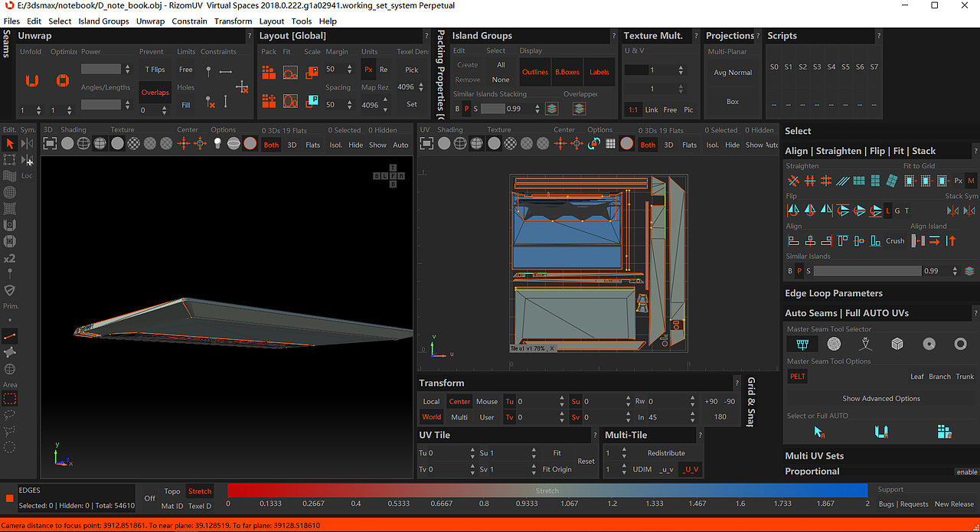The image size is (980, 532).
Task: Click the Unfold iterations stepper arrows
Action: (x=41, y=110)
